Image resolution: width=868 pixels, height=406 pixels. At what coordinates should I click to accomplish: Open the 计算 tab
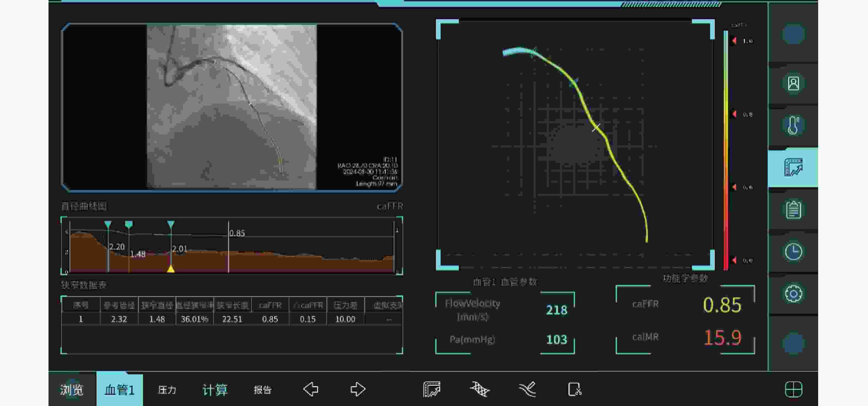(215, 390)
